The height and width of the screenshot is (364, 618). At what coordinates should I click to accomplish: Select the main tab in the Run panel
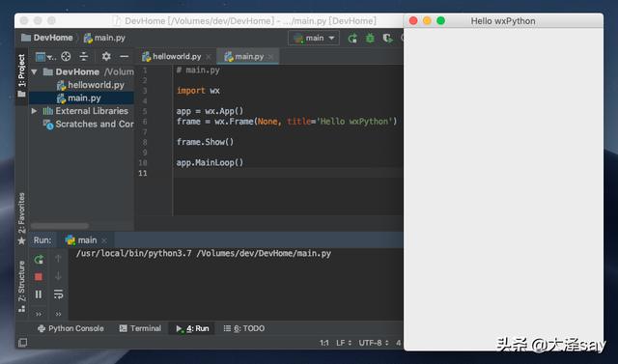click(x=81, y=239)
